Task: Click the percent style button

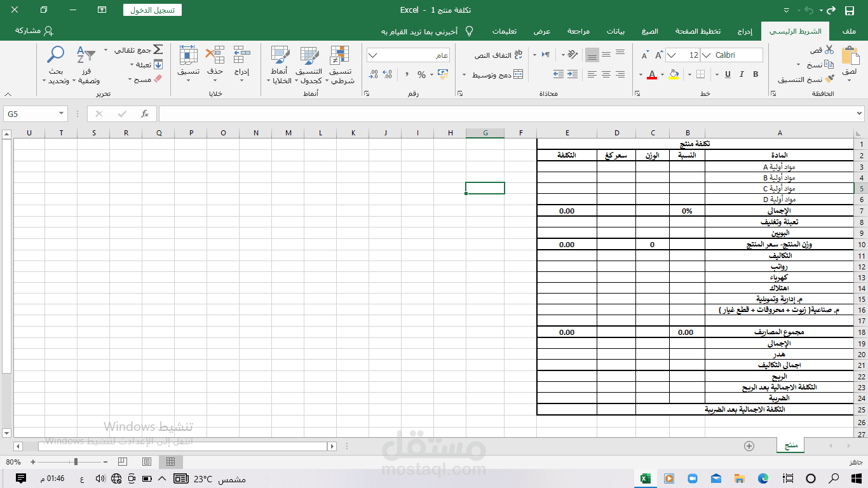Action: 421,75
